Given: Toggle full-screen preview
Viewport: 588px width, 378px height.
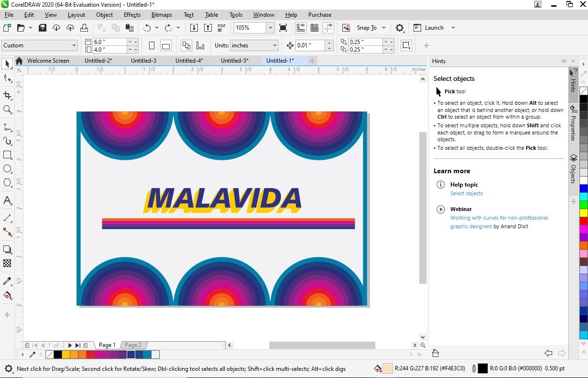Looking at the screenshot, I should point(283,28).
